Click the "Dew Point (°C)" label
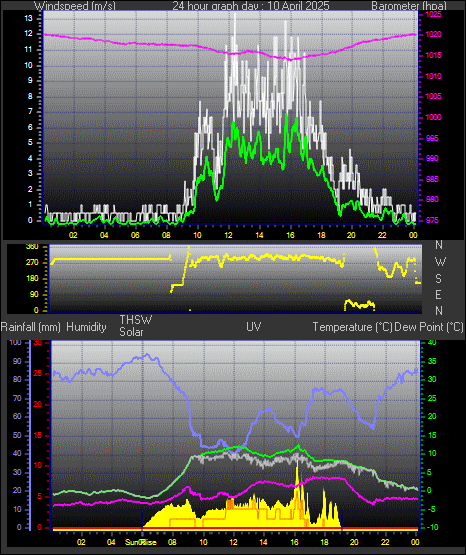 (x=429, y=327)
